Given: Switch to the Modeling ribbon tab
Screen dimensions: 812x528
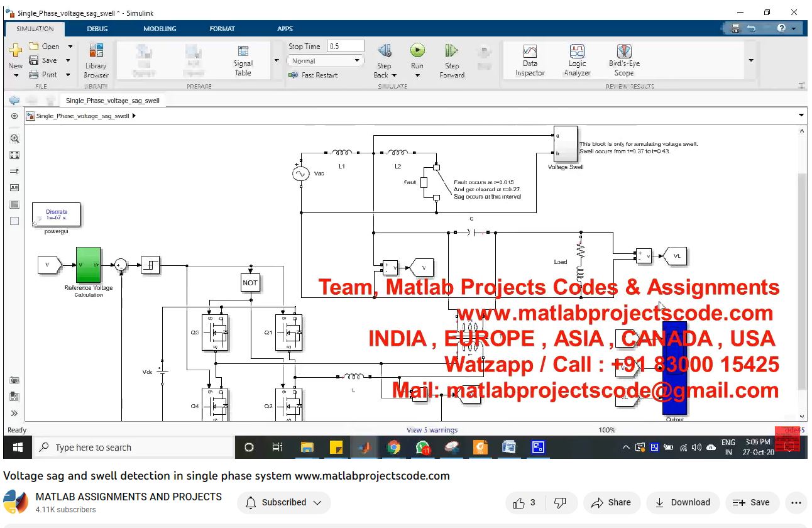Looking at the screenshot, I should click(x=160, y=28).
